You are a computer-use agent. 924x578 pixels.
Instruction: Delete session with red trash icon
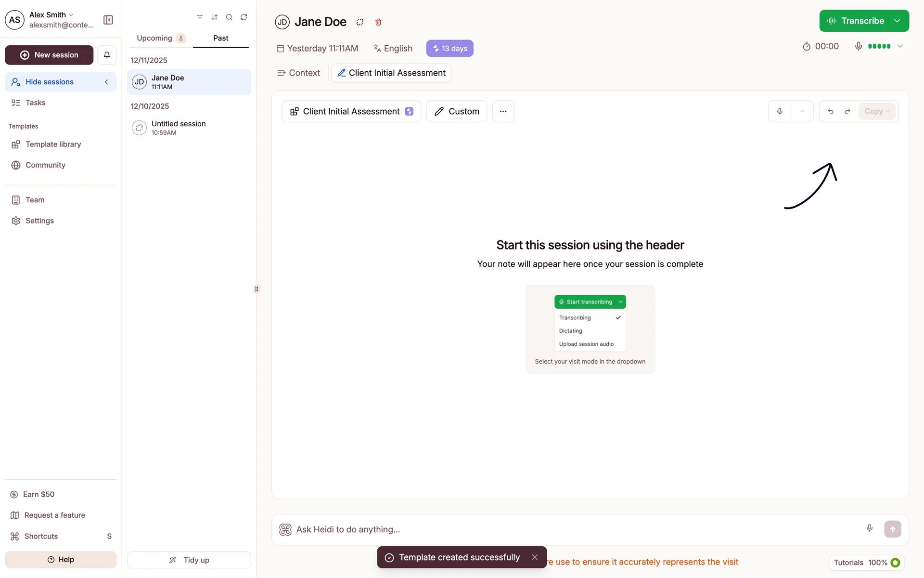click(378, 22)
